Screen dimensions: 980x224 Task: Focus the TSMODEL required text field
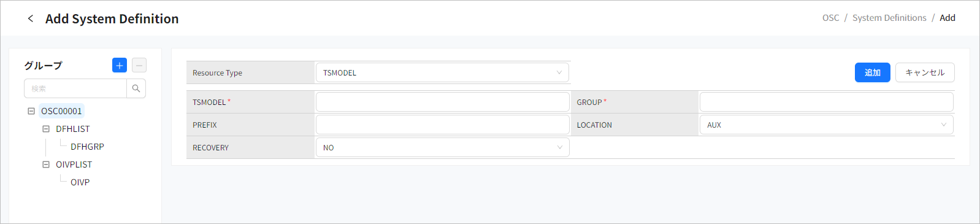(442, 102)
